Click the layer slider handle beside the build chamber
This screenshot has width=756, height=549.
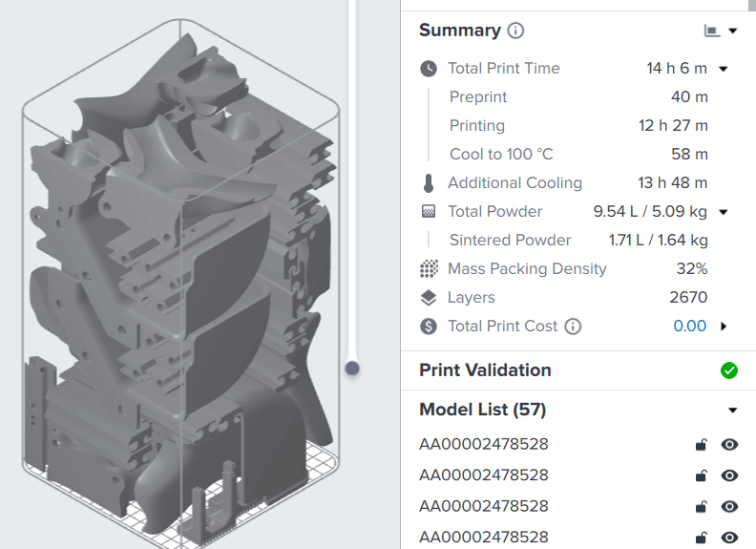point(352,369)
